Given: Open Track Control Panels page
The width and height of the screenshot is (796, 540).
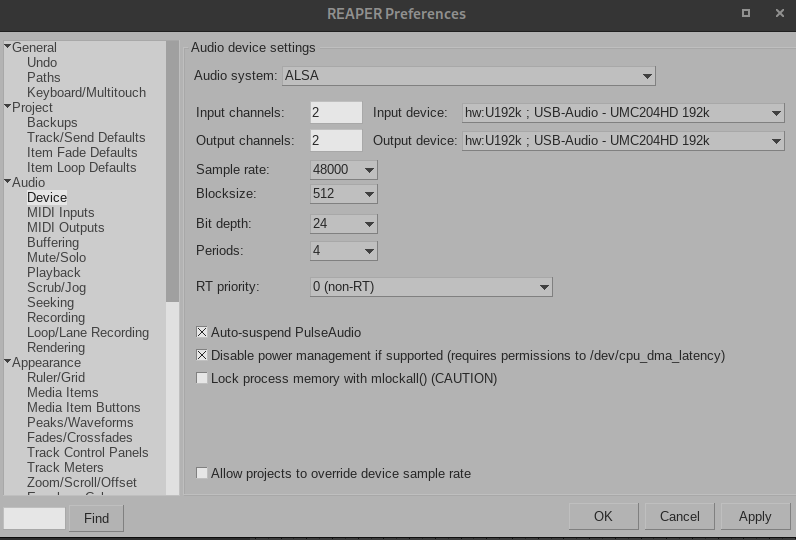Looking at the screenshot, I should coord(88,452).
